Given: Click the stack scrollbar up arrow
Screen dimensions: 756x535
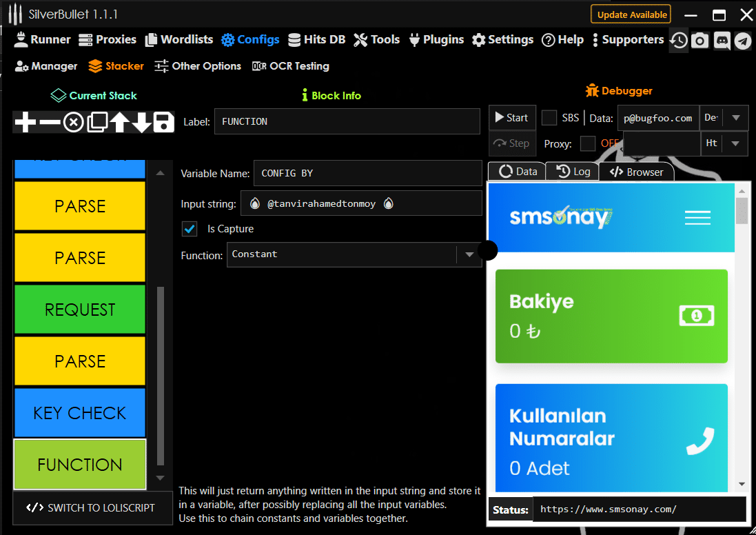Looking at the screenshot, I should click(161, 173).
